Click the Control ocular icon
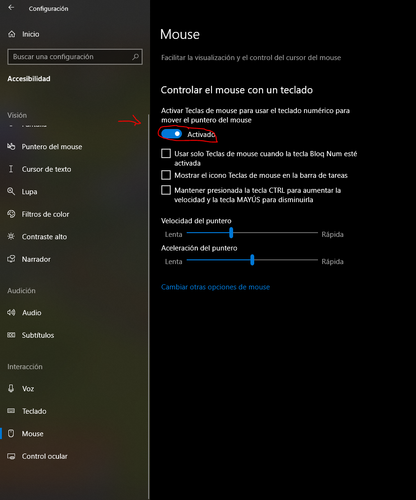This screenshot has width=416, height=500. click(x=11, y=456)
